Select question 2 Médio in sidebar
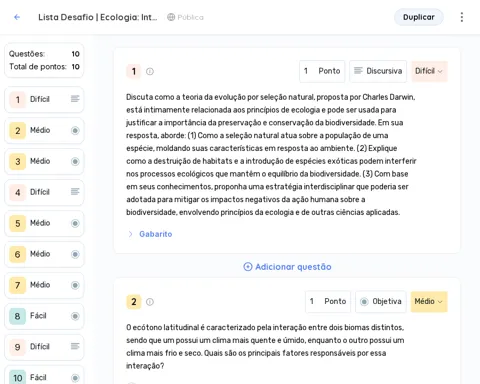This screenshot has height=384, width=480. (44, 130)
